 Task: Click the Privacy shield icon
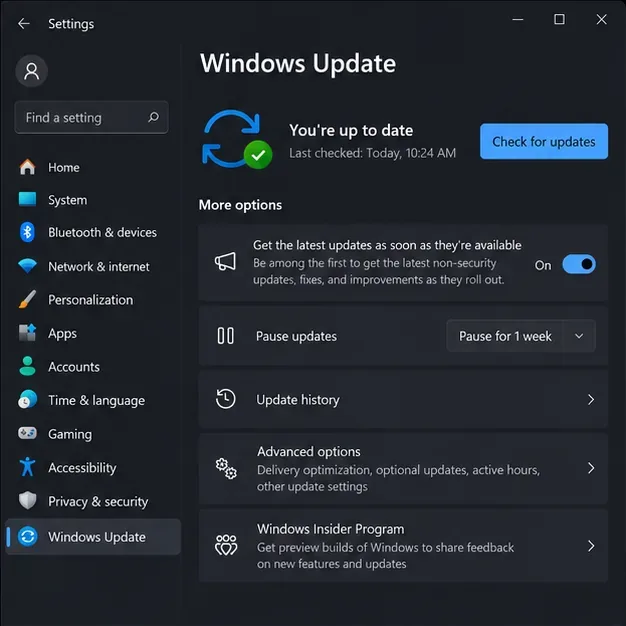27,501
